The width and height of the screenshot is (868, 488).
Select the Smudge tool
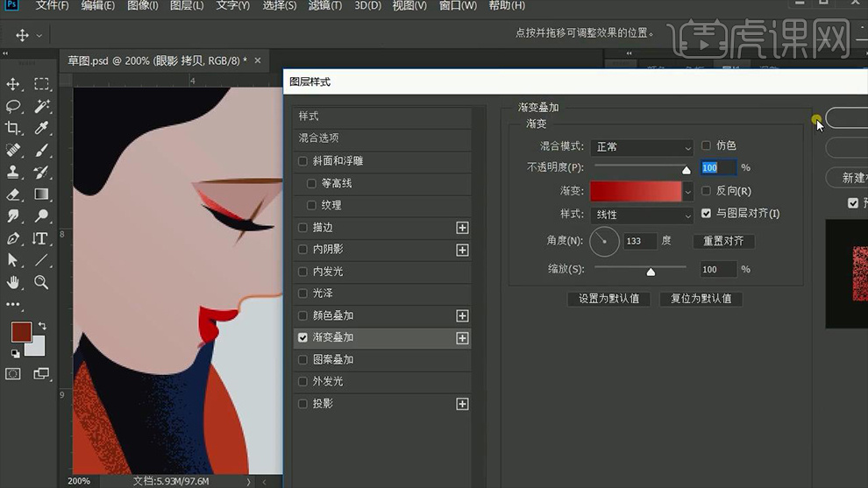pos(13,216)
